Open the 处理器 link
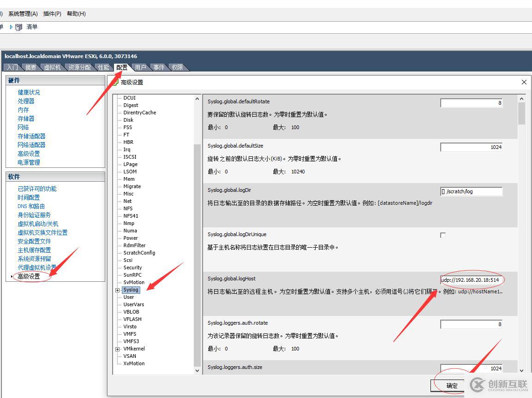Viewport: 532px width, 398px height. point(26,101)
